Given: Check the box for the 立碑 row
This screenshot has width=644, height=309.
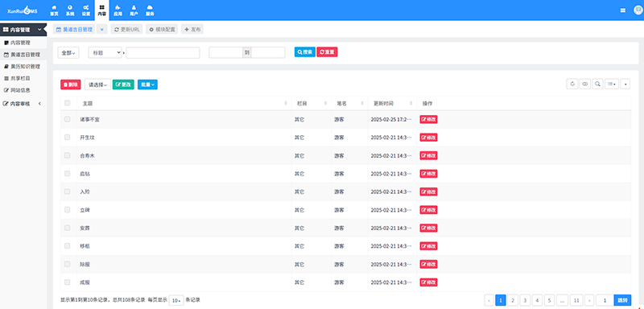Looking at the screenshot, I should [x=68, y=209].
